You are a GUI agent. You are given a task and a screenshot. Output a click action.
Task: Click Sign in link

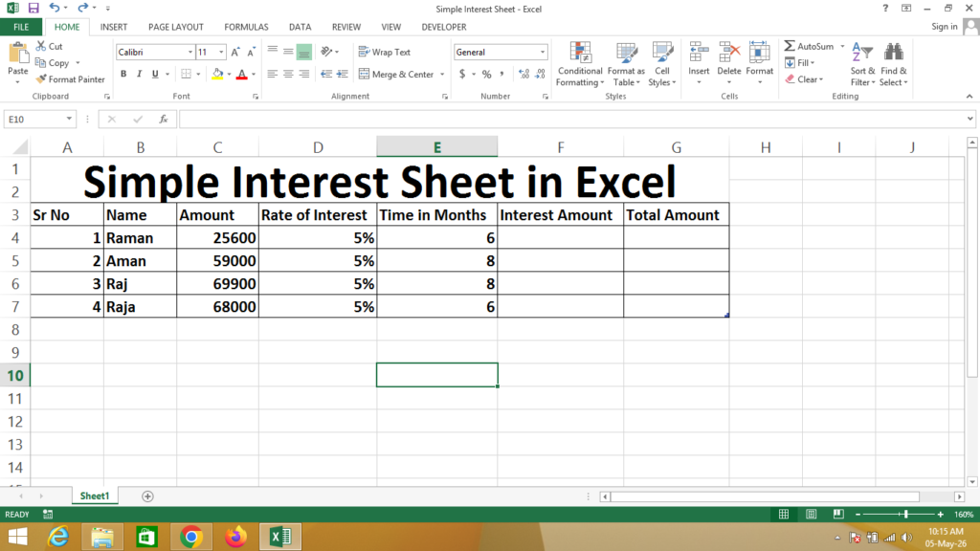click(945, 26)
